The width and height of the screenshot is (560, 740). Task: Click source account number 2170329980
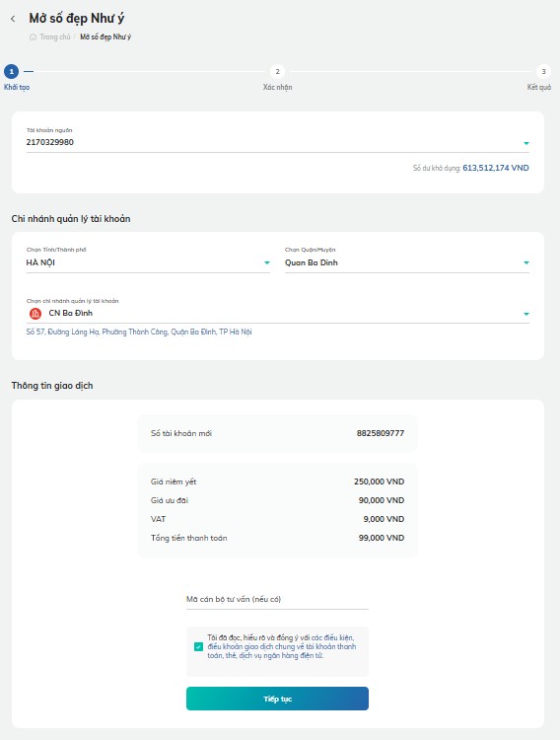coord(50,142)
